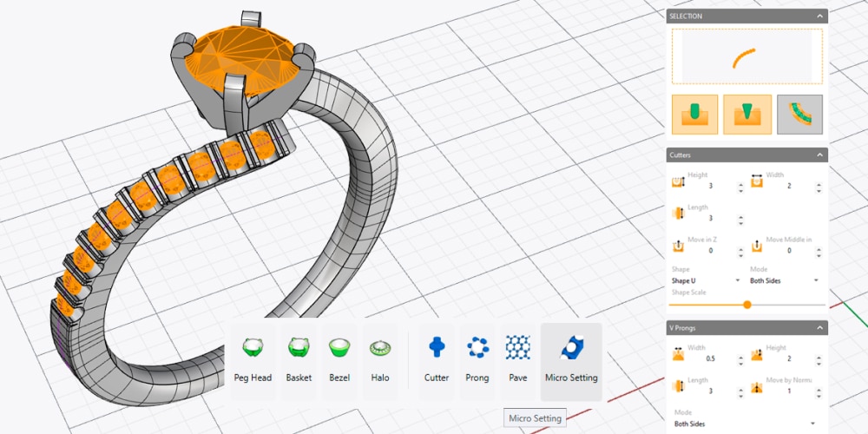Screen dimensions: 868x434
Task: Select the Prong tool
Action: (x=477, y=360)
